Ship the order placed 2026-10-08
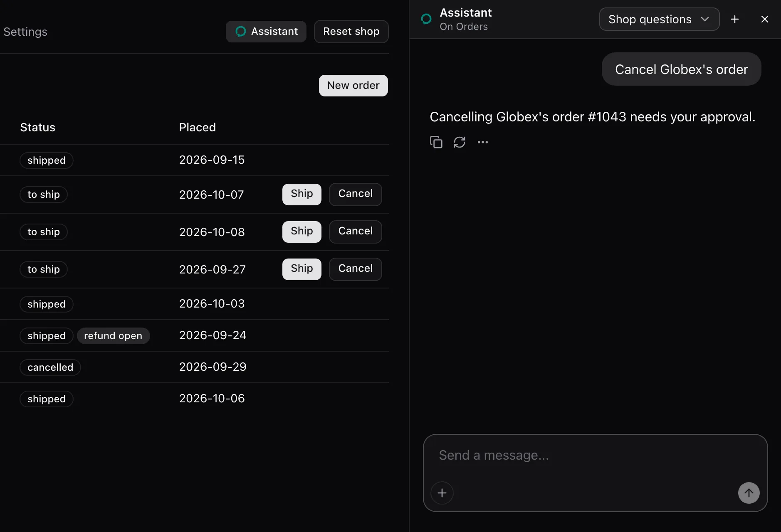 tap(302, 232)
